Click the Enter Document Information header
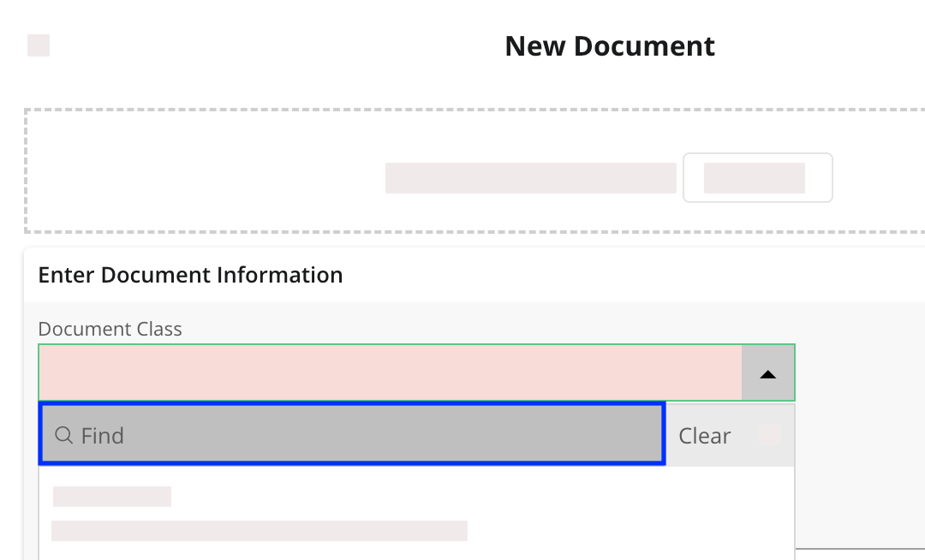The image size is (925, 560). 190,275
